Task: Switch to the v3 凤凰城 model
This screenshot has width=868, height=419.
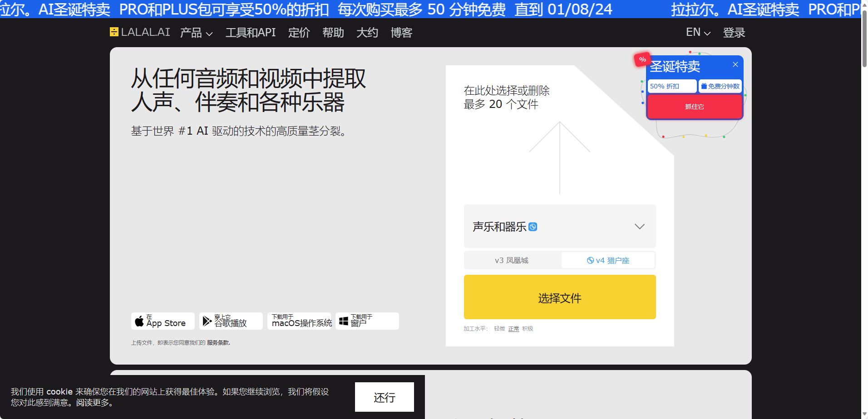Action: coord(512,260)
